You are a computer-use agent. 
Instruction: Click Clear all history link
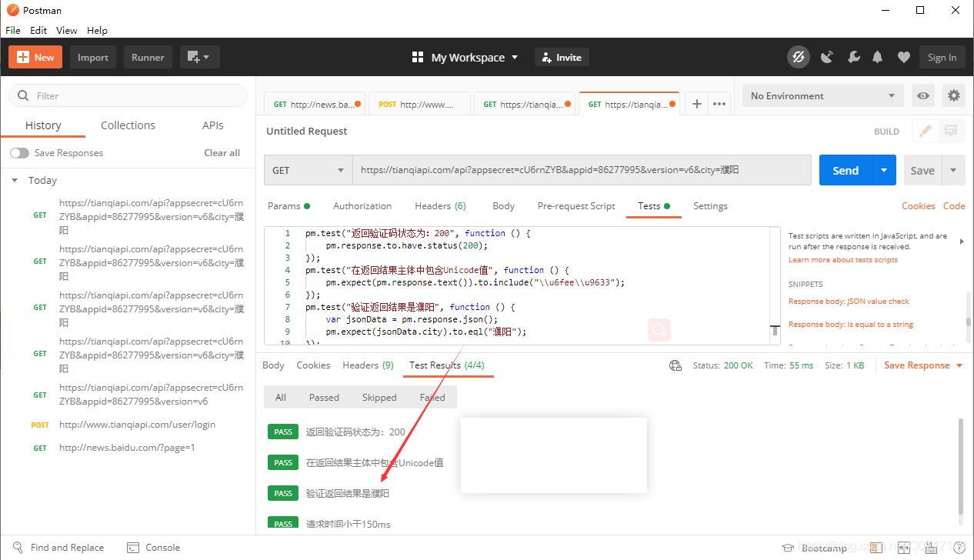point(222,153)
